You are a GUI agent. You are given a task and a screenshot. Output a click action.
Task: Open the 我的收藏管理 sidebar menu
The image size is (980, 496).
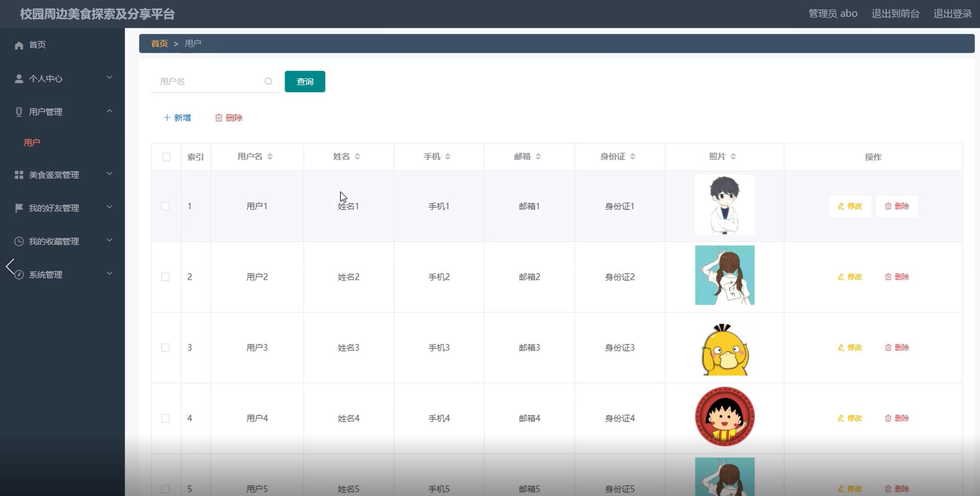click(54, 241)
